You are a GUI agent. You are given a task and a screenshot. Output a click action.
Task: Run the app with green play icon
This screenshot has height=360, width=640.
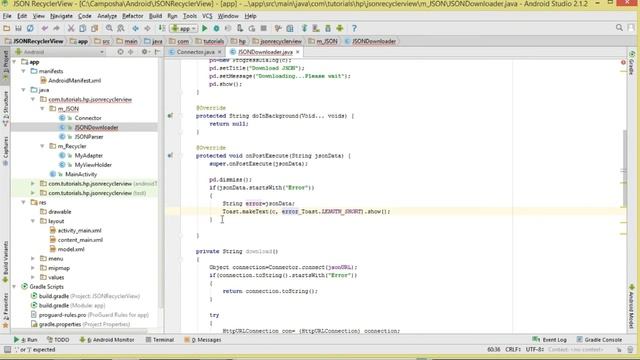pyautogui.click(x=204, y=28)
